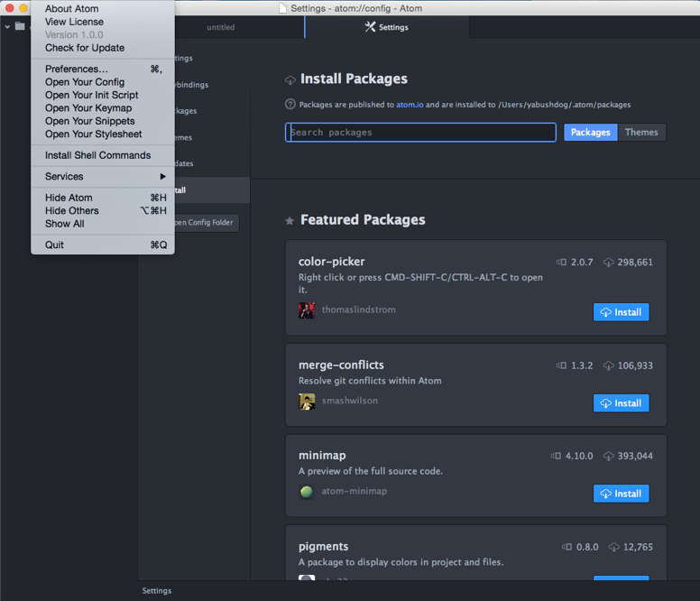
Task: Choose Preferences from the Atom menu
Action: pos(77,69)
